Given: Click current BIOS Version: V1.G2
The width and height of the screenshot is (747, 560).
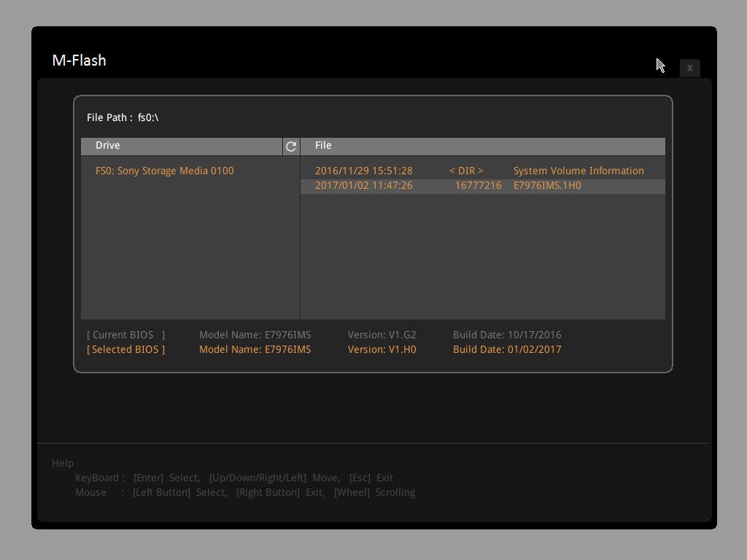Looking at the screenshot, I should 382,335.
